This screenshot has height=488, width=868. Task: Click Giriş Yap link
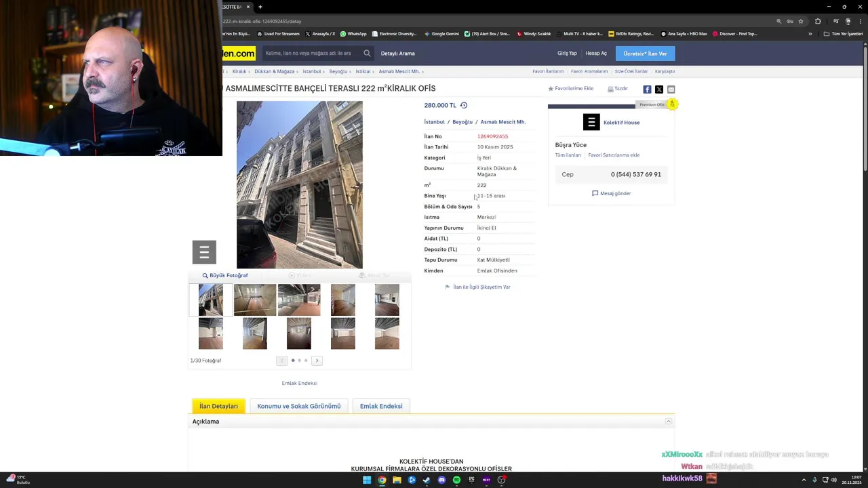[567, 54]
